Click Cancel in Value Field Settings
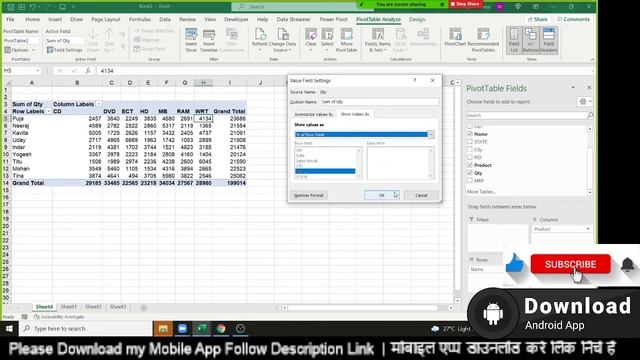 tap(421, 195)
